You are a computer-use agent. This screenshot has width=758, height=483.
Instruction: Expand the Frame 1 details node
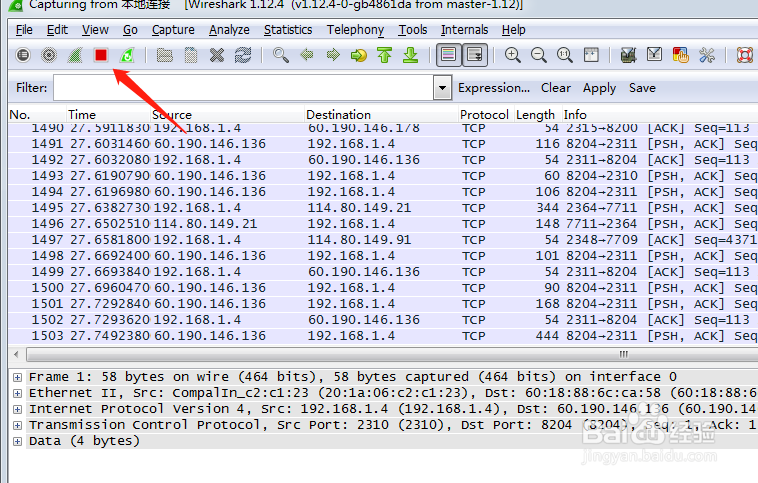pos(17,377)
